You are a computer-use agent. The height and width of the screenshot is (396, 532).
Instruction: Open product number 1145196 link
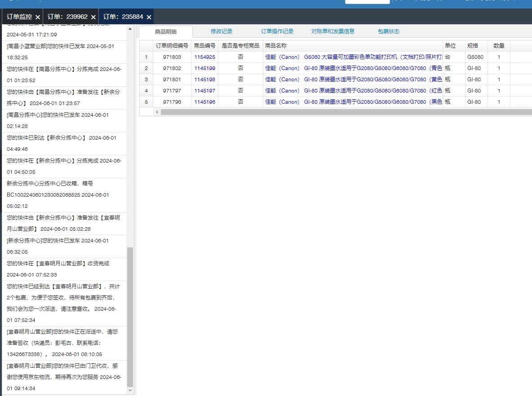tap(204, 102)
